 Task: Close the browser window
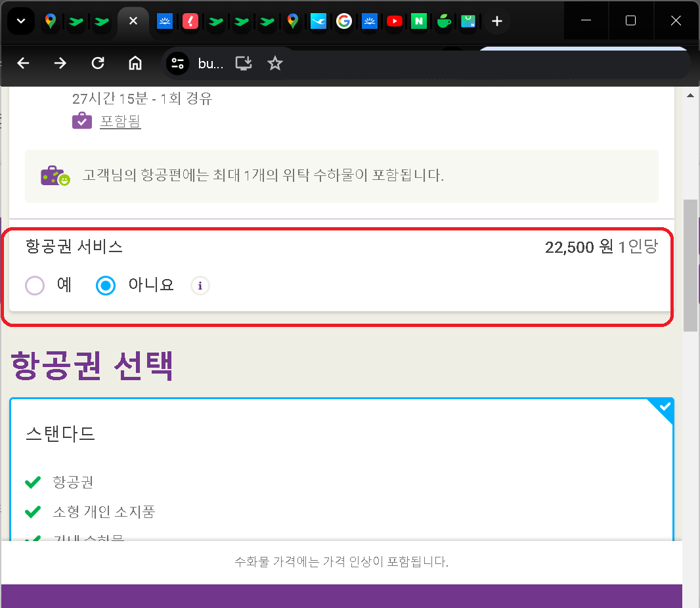(x=676, y=20)
